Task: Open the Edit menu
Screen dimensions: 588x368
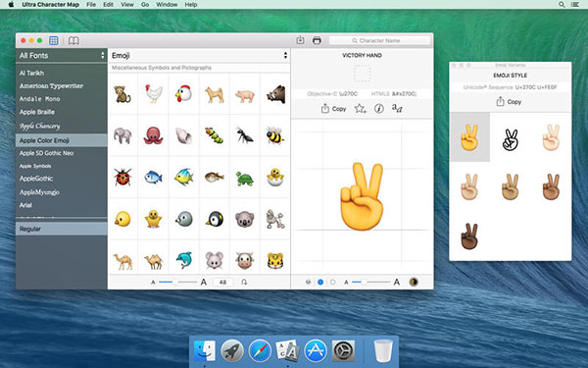Action: click(x=109, y=5)
